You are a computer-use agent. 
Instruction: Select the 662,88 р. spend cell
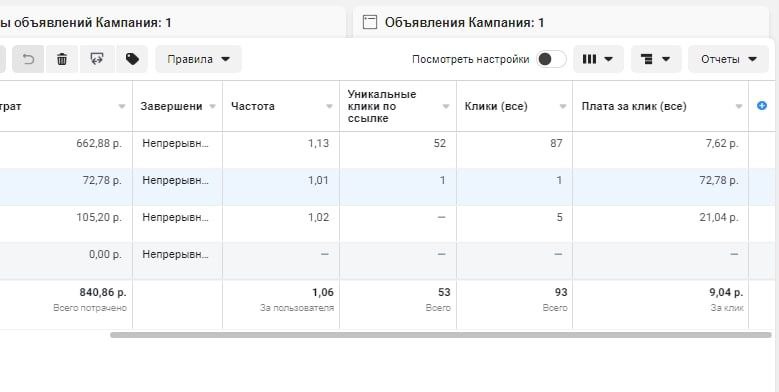(x=99, y=143)
